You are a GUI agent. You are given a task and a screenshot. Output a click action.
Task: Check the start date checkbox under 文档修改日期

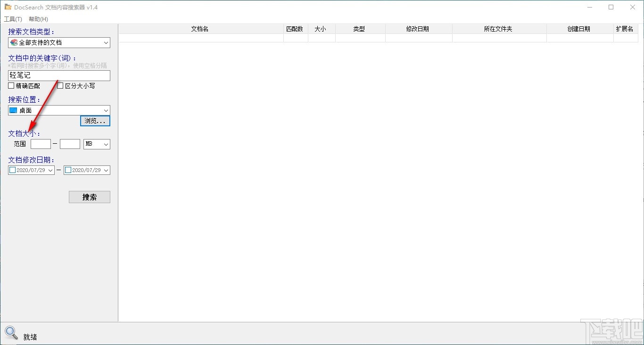click(12, 170)
